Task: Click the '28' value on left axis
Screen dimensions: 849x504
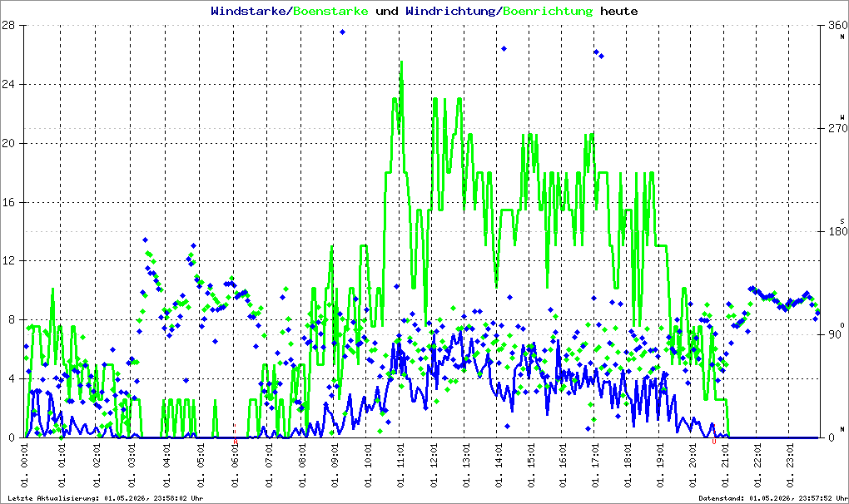Action: point(8,25)
